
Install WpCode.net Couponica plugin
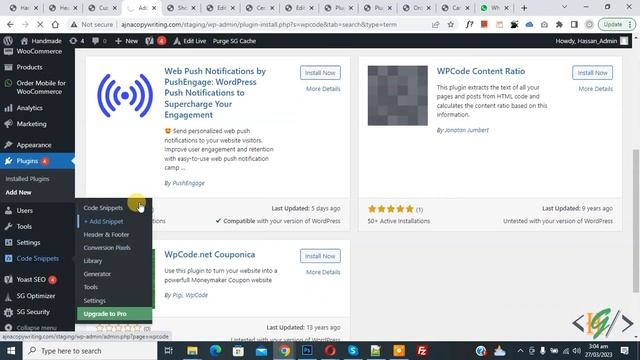[x=320, y=256]
